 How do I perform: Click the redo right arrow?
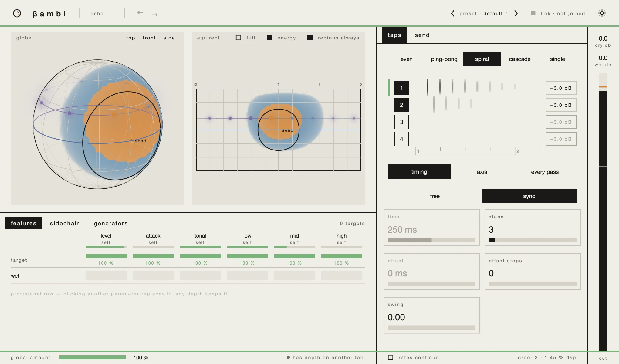click(x=155, y=15)
